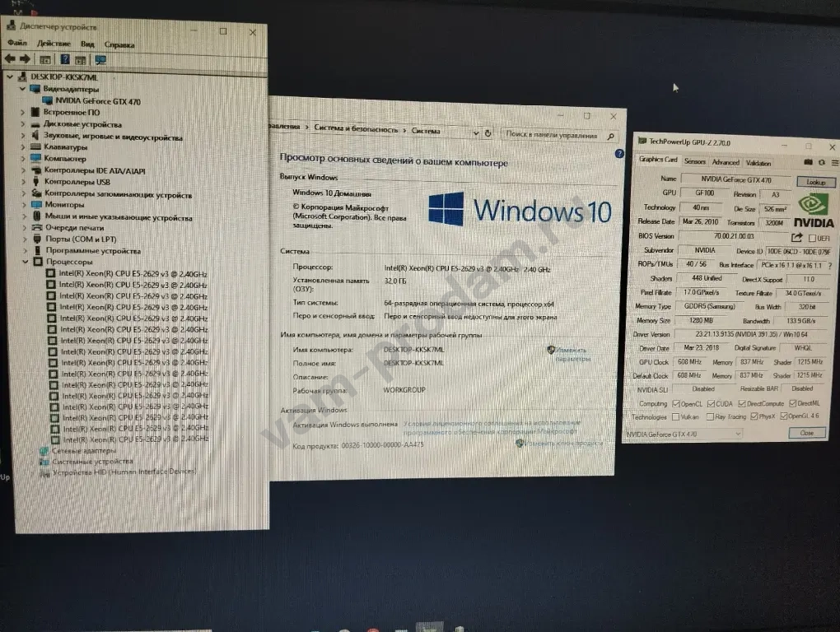This screenshot has width=840, height=632.
Task: Open the Файл menu
Action: [x=17, y=42]
